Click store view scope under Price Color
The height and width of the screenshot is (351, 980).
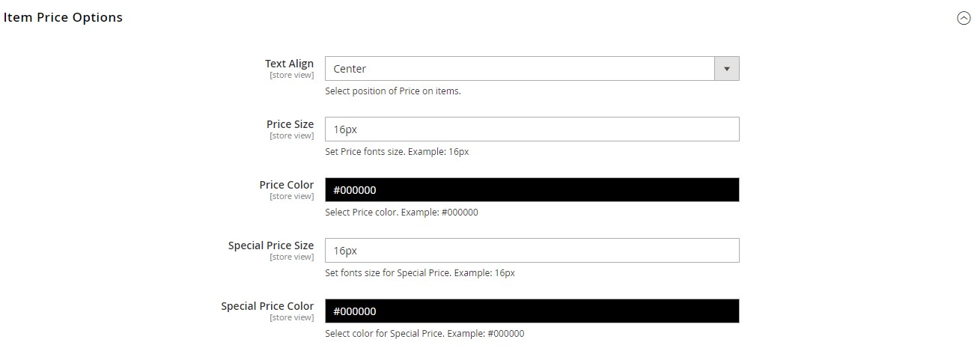click(292, 196)
